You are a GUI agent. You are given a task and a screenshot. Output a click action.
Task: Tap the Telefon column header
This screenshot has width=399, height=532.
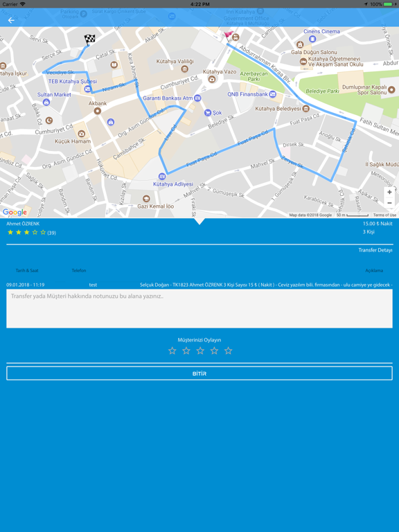(79, 270)
